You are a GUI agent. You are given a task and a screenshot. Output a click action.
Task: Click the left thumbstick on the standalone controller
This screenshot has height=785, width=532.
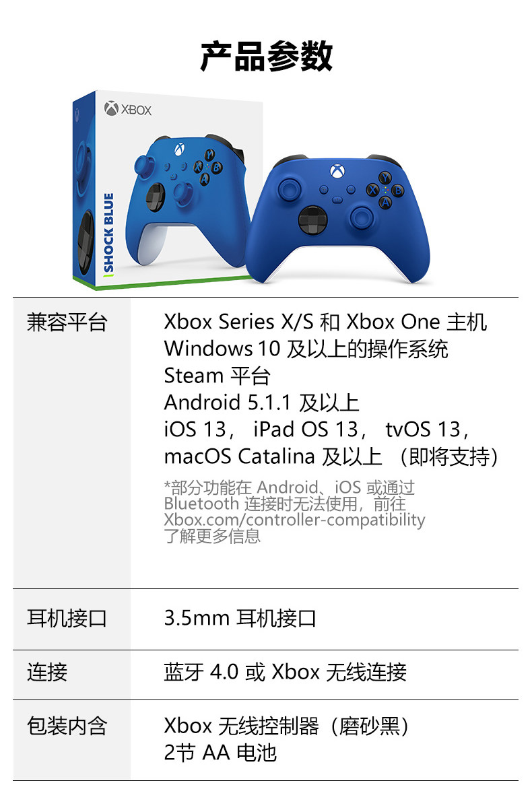click(x=290, y=189)
